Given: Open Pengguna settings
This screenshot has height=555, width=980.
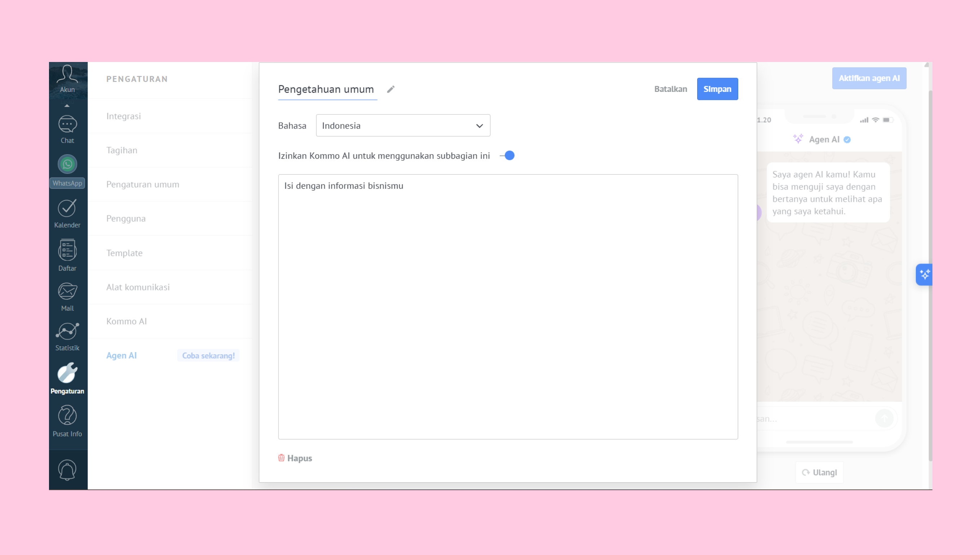Looking at the screenshot, I should (x=170, y=218).
